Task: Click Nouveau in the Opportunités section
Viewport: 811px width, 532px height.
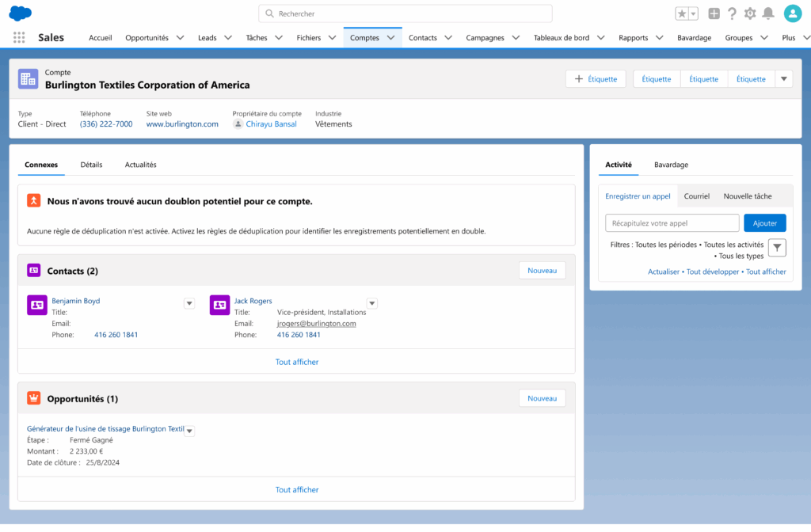Action: pos(542,398)
